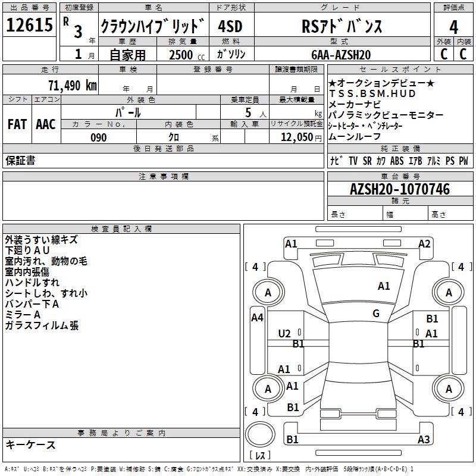Click レス label under spare tire circle
The image size is (476, 476).
click(260, 455)
